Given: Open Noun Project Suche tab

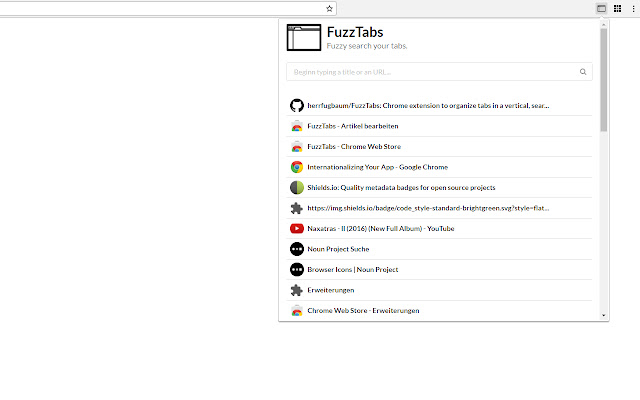Looking at the screenshot, I should coord(439,249).
